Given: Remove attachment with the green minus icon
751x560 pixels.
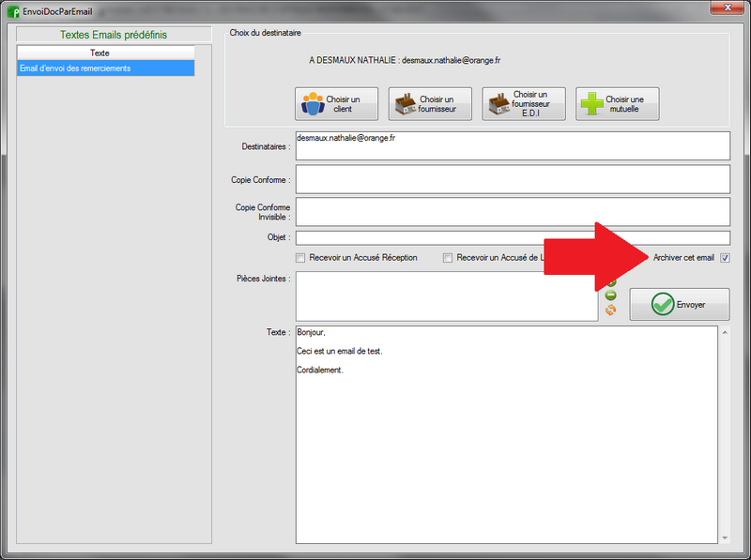Looking at the screenshot, I should 611,295.
